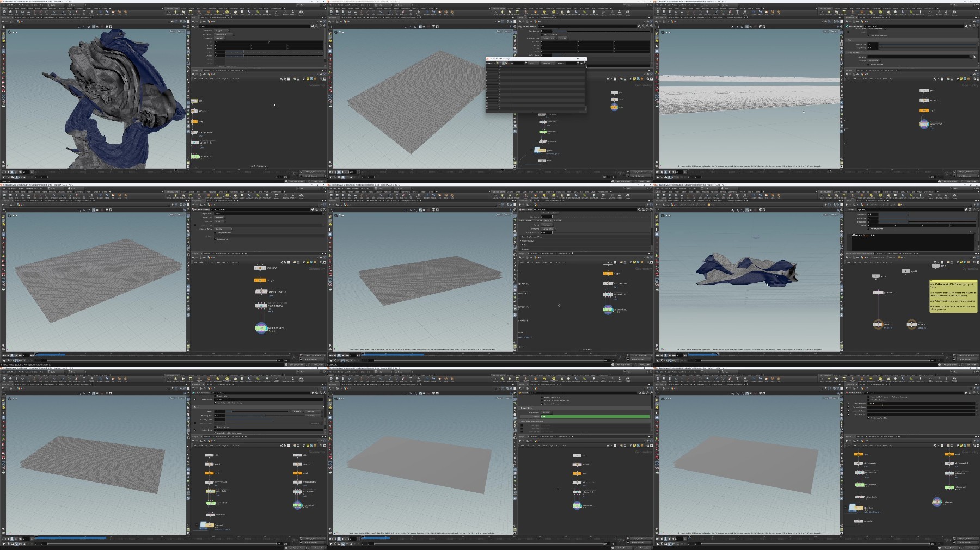Open the second parameter dropdown in the top-left window
The image size is (980, 550).
224,34
